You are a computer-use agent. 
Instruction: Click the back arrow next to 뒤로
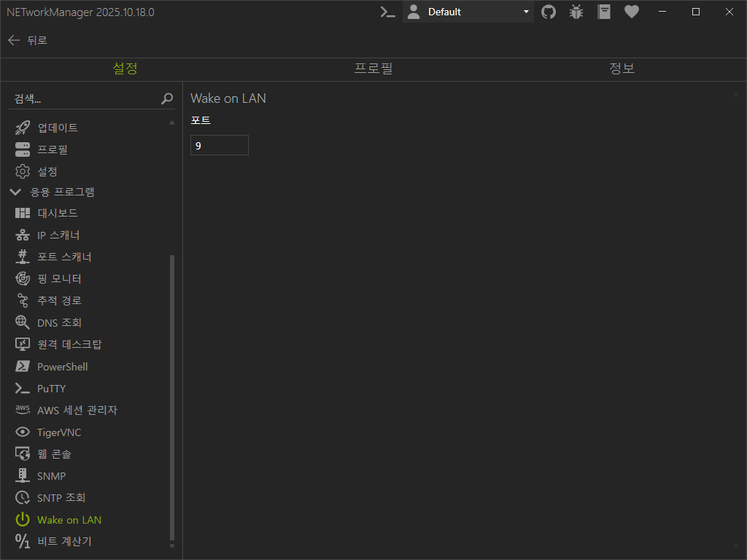pyautogui.click(x=14, y=41)
